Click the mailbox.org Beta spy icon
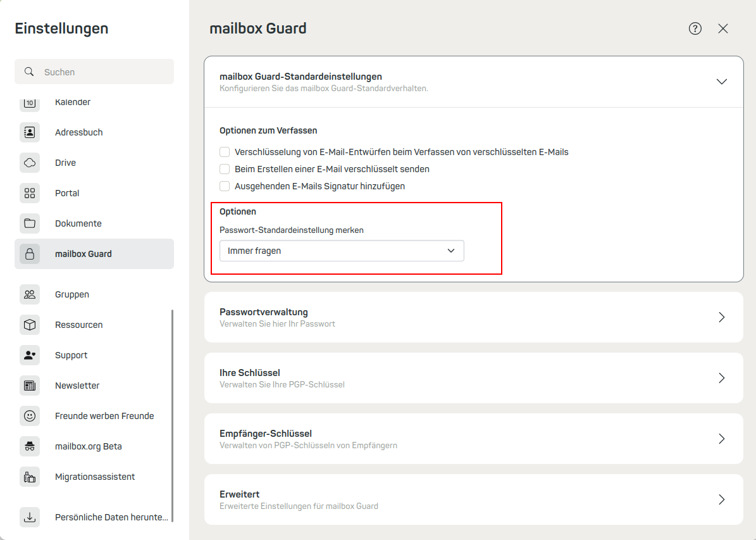 30,446
